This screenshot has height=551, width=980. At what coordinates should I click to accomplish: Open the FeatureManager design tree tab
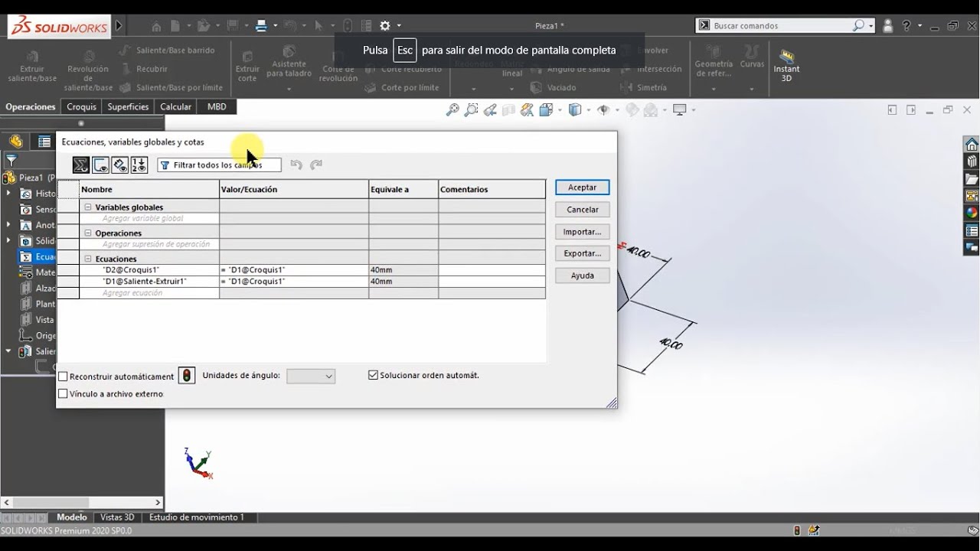tap(16, 142)
